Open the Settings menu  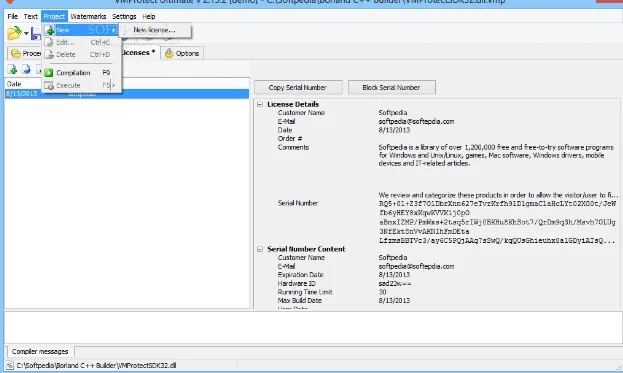point(124,16)
